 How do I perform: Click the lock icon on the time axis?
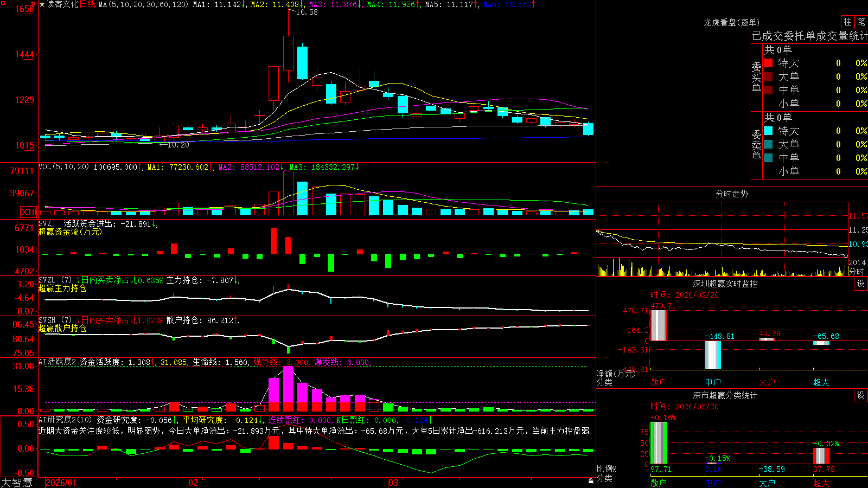(x=591, y=481)
